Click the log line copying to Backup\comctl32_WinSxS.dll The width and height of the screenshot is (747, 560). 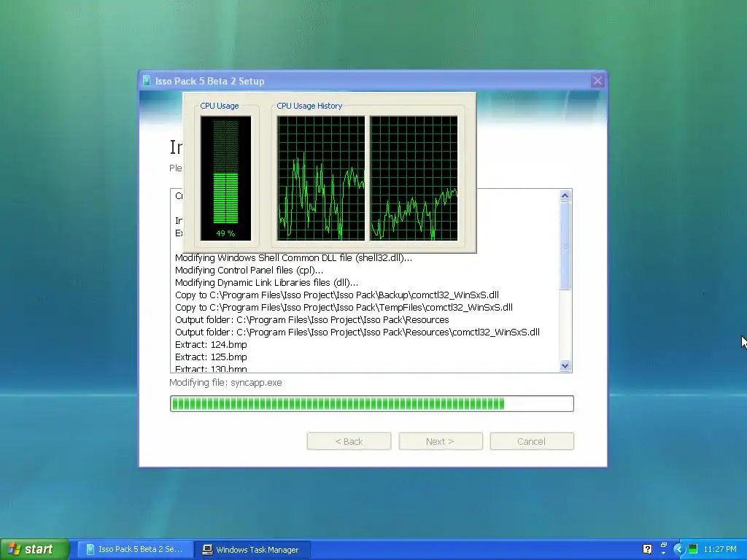pos(337,295)
